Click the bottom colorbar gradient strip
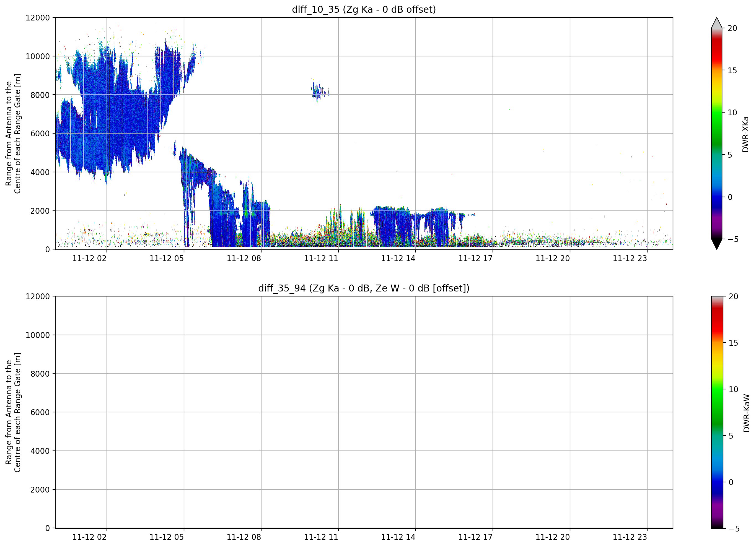The width and height of the screenshot is (756, 547). tap(717, 412)
